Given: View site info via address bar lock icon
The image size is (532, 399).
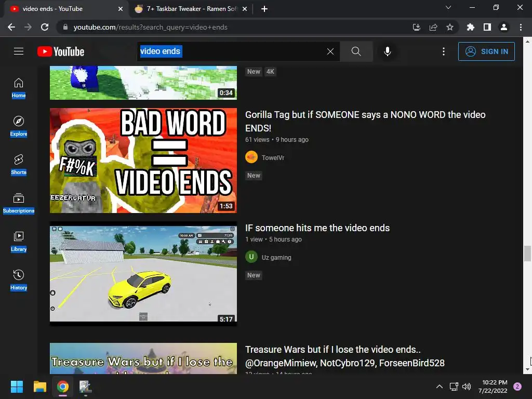Looking at the screenshot, I should click(65, 27).
